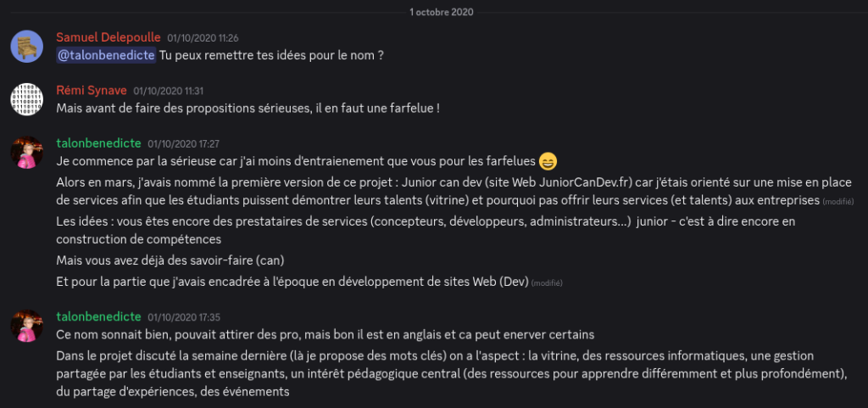Click talonbenedicte's username on the 17:35 message
The height and width of the screenshot is (408, 868).
98,316
